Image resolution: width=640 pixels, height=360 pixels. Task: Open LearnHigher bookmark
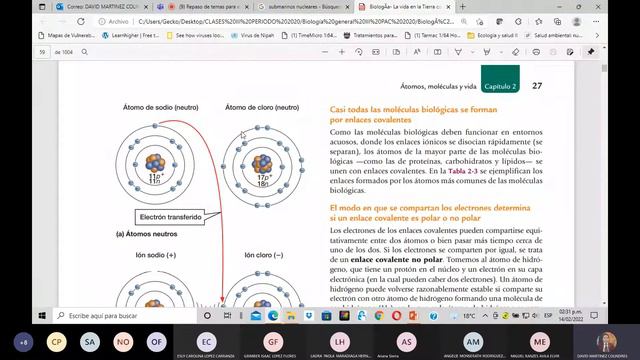pos(131,36)
